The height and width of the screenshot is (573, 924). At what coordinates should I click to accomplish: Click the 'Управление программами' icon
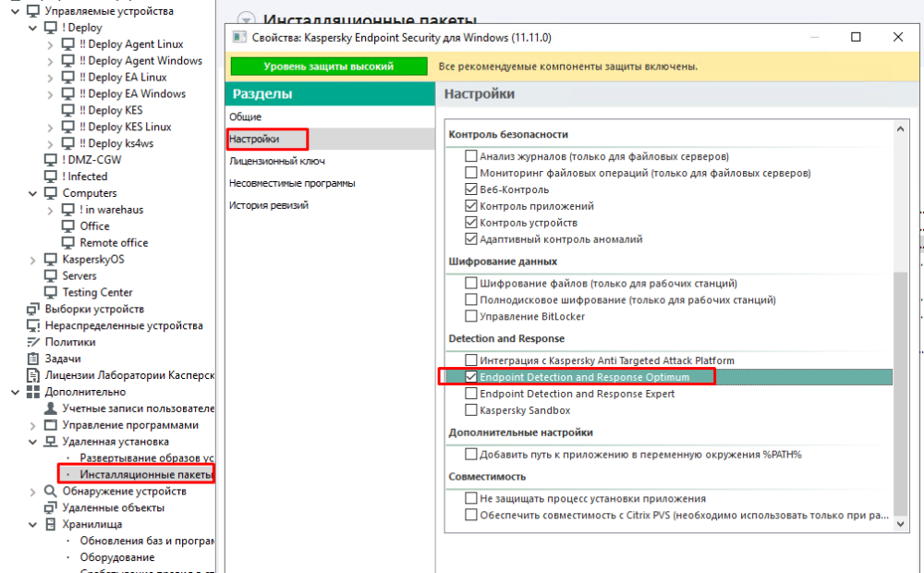(51, 425)
